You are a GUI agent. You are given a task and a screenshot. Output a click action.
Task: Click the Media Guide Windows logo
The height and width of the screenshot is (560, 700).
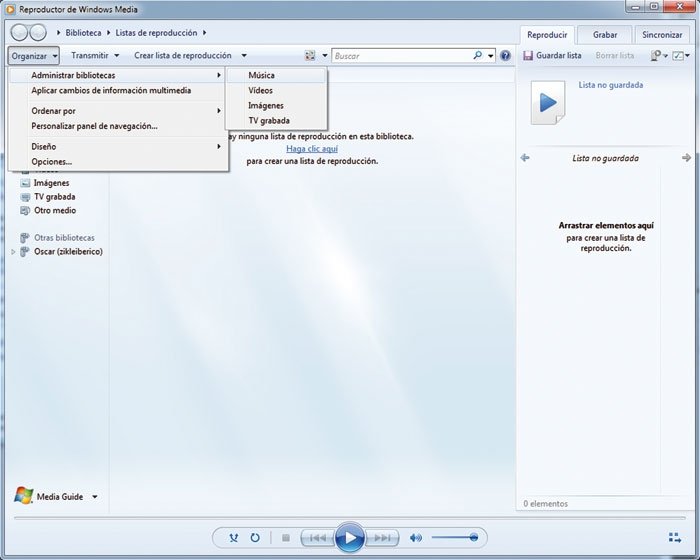[x=24, y=496]
